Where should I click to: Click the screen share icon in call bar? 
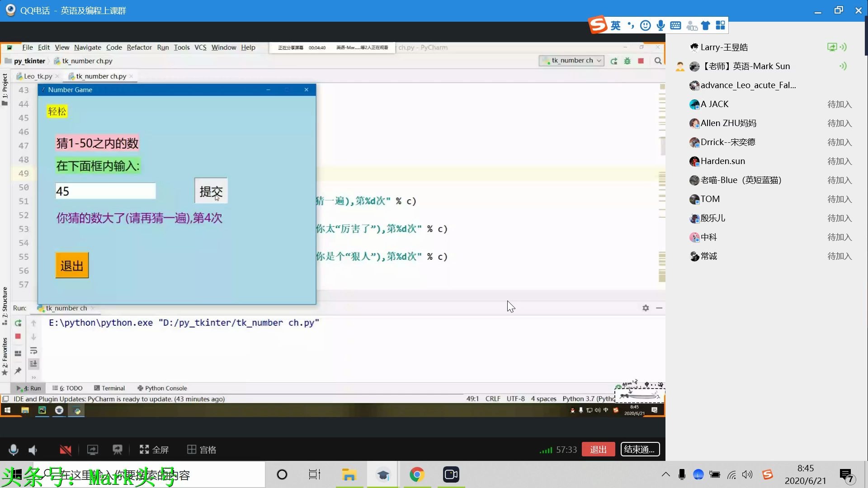pos(92,450)
